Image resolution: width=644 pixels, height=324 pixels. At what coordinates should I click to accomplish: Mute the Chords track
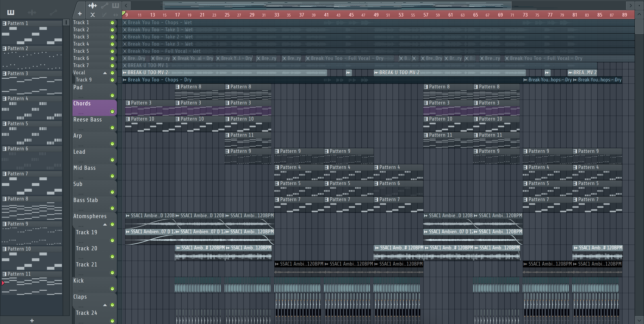point(112,112)
